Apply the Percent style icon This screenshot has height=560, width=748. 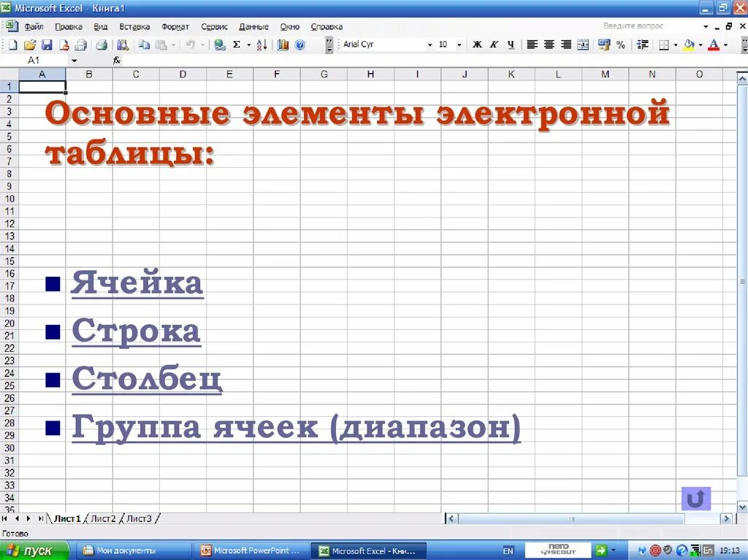621,45
